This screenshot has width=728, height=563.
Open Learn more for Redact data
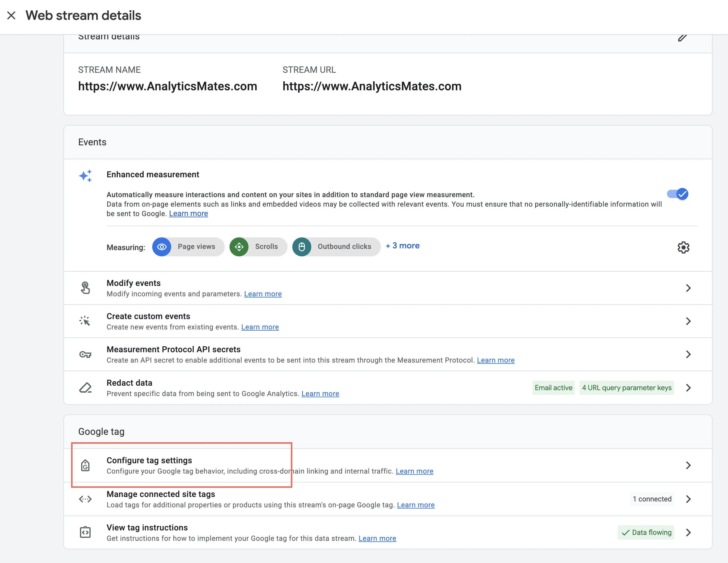pyautogui.click(x=320, y=394)
